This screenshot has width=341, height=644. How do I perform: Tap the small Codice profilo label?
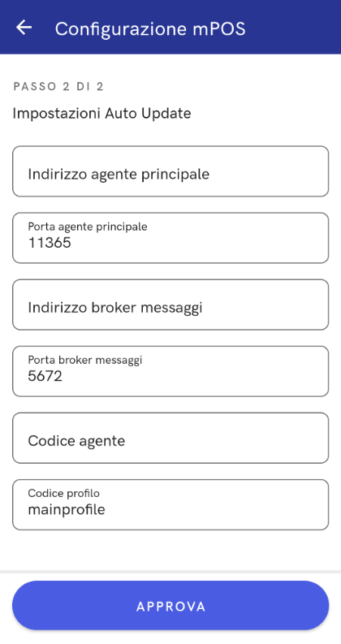[x=63, y=493]
